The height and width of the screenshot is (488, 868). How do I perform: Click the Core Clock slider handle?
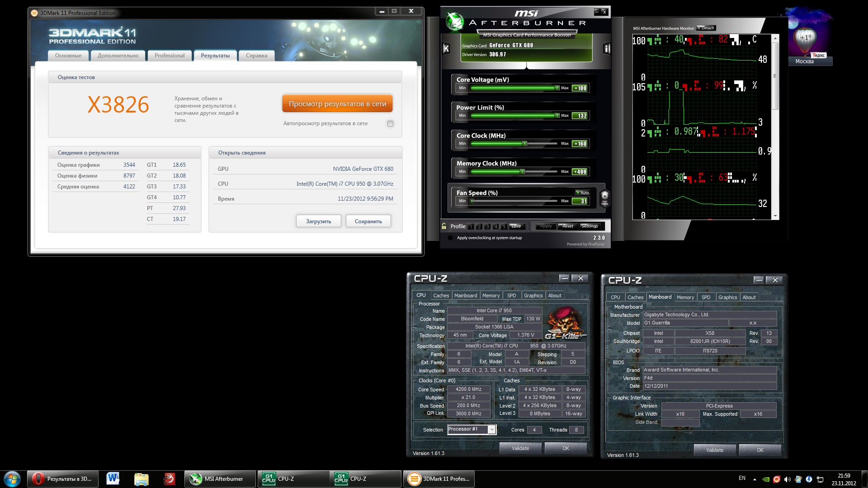click(525, 144)
